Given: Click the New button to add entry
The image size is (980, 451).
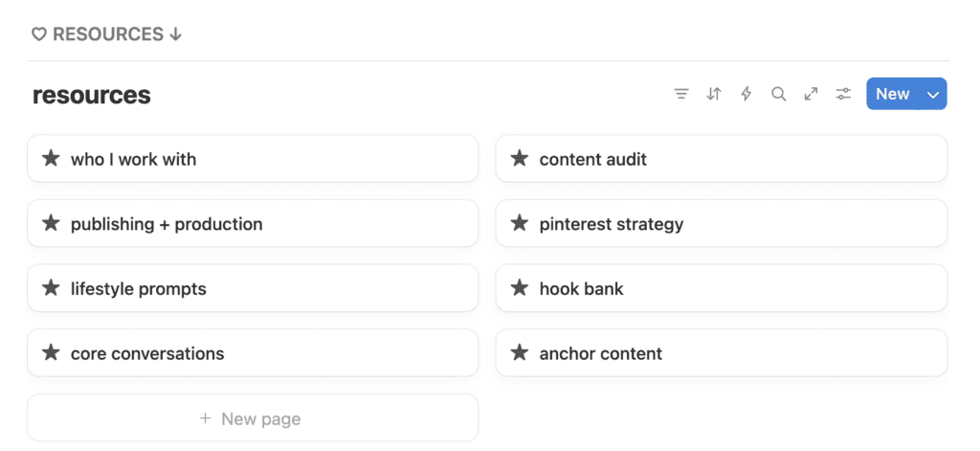Looking at the screenshot, I should pyautogui.click(x=892, y=94).
